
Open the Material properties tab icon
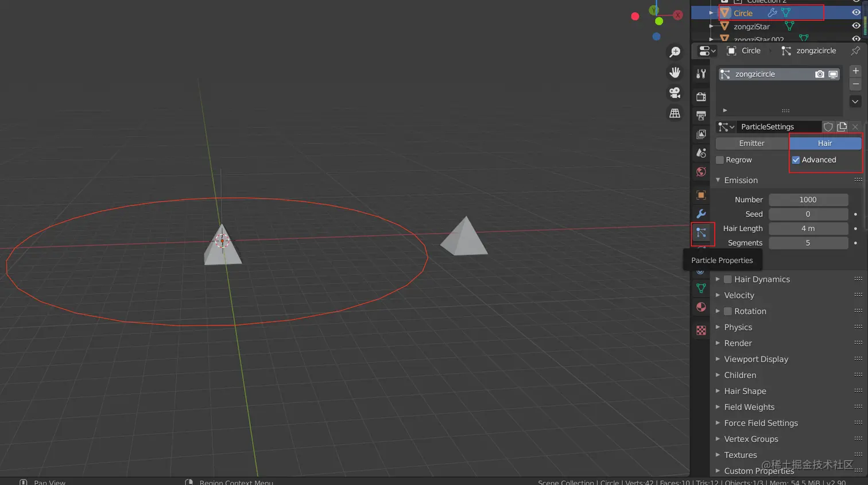point(701,307)
